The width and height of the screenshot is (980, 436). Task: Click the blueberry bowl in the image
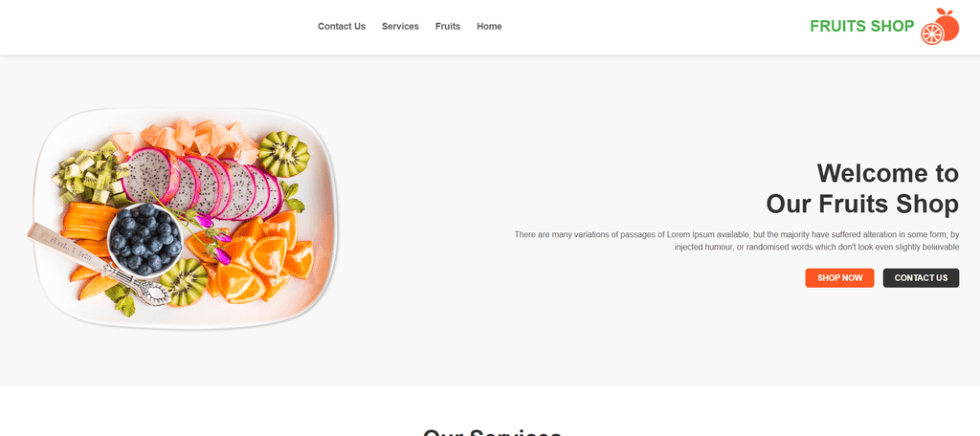[145, 239]
